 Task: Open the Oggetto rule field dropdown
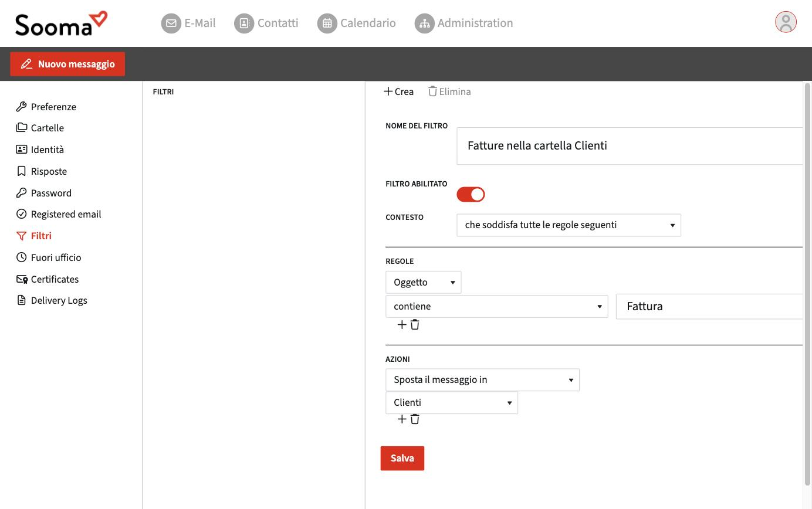423,282
